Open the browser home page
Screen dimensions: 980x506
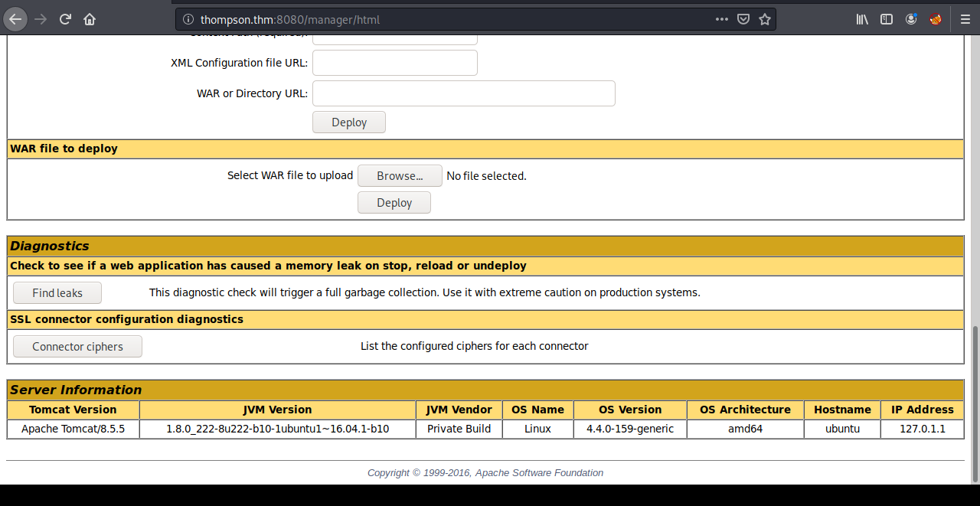click(90, 19)
